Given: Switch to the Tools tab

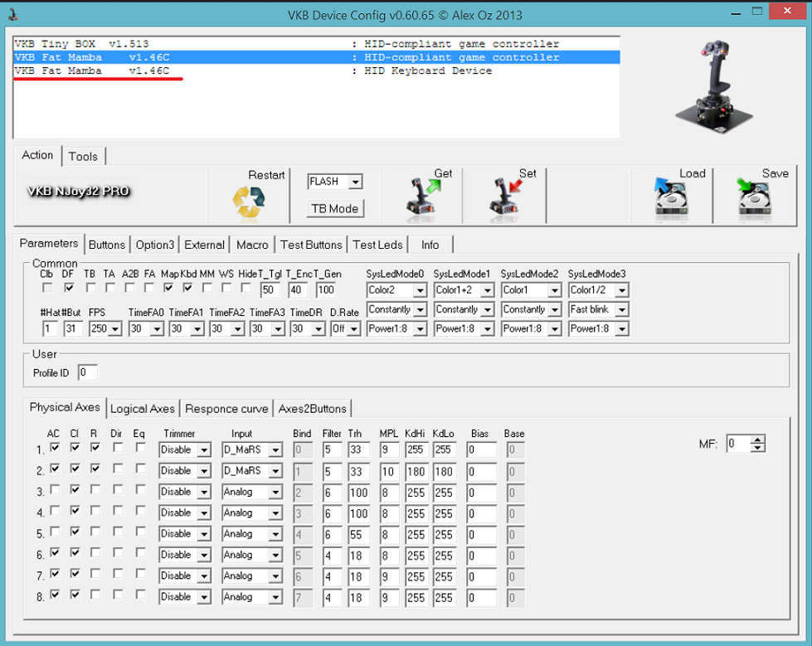Looking at the screenshot, I should (x=83, y=157).
